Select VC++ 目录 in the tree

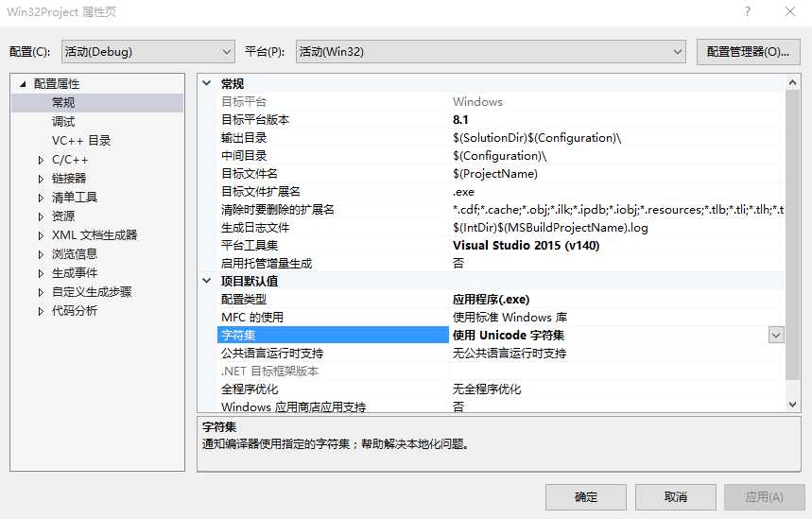tap(81, 140)
